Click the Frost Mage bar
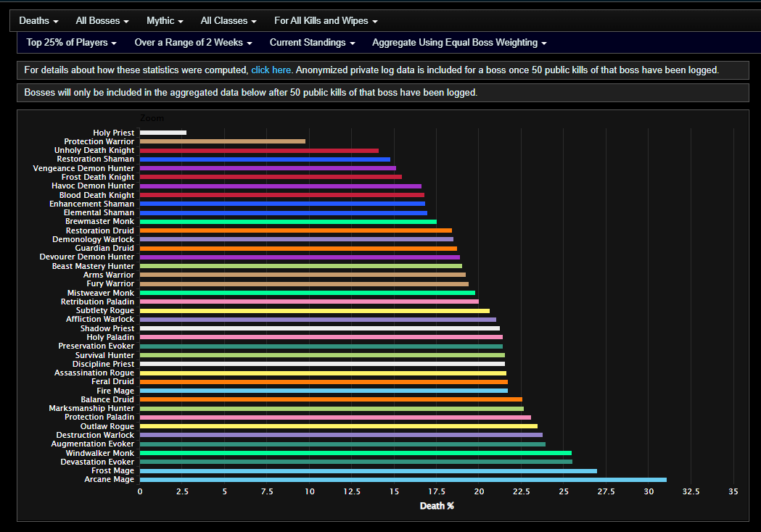 [x=369, y=471]
